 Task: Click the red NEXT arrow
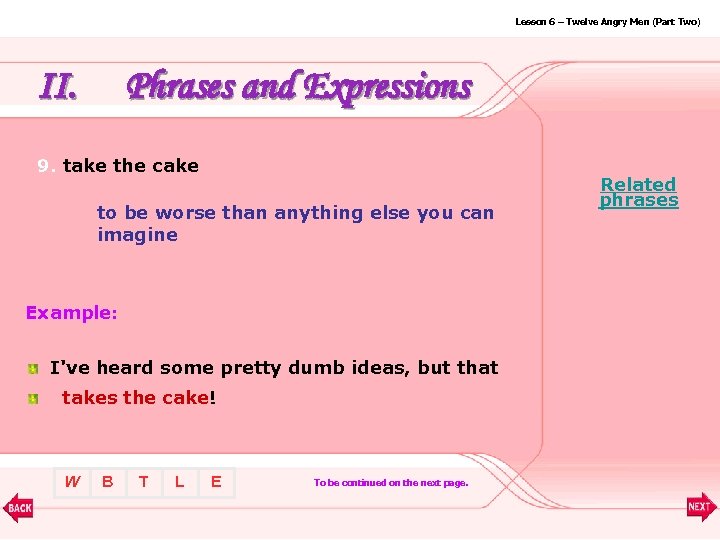click(701, 507)
